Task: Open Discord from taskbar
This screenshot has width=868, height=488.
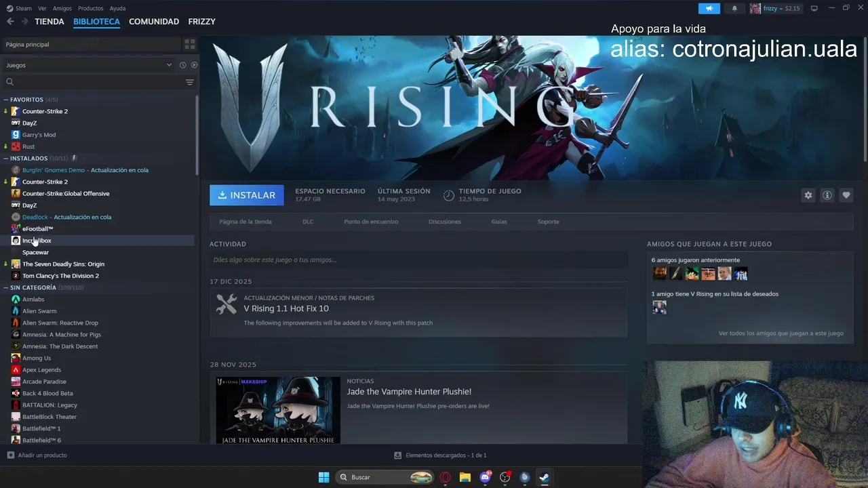Action: coord(485,477)
